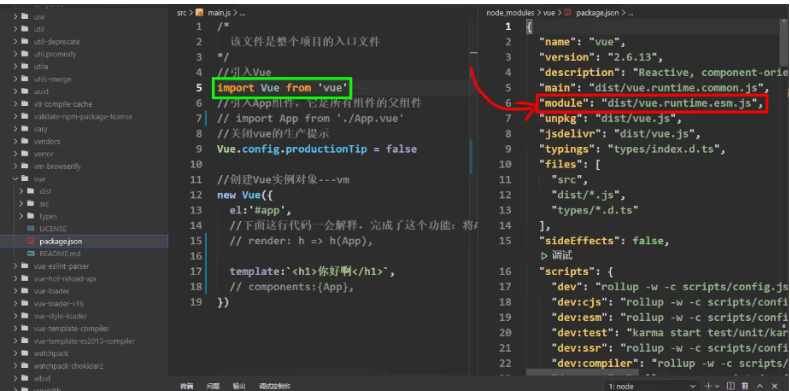Click the new terminal plus icon
790x391 pixels.
[x=709, y=386]
